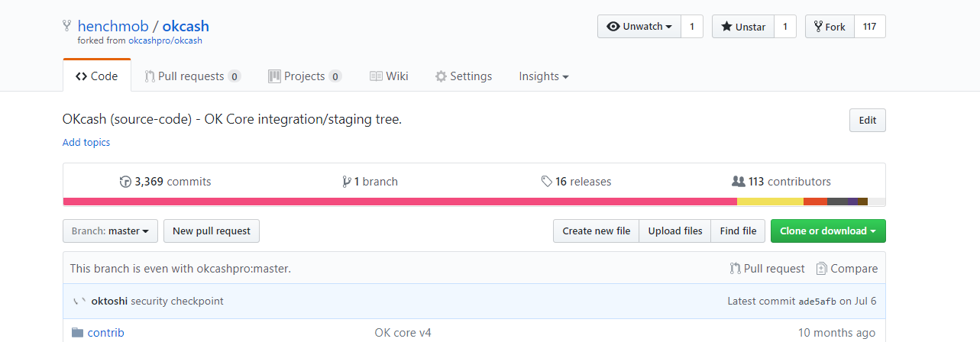
Task: Go to okcashpro/okcash source repository
Action: pos(165,40)
